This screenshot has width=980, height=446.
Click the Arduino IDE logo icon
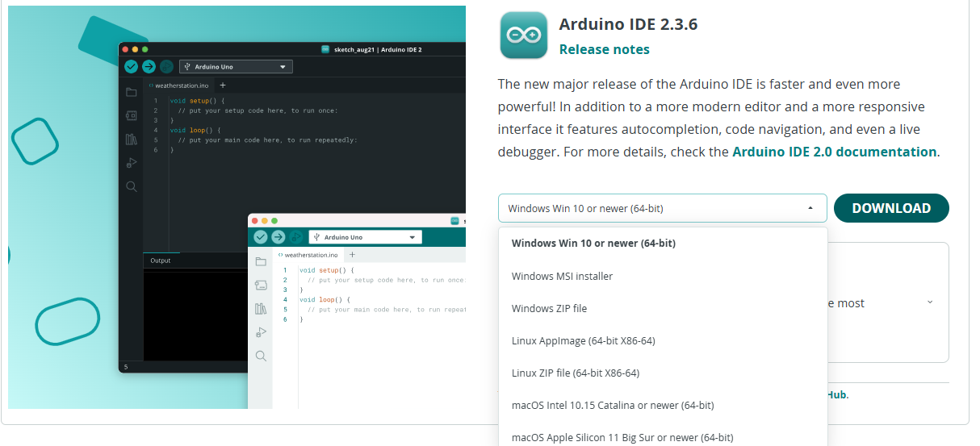523,35
